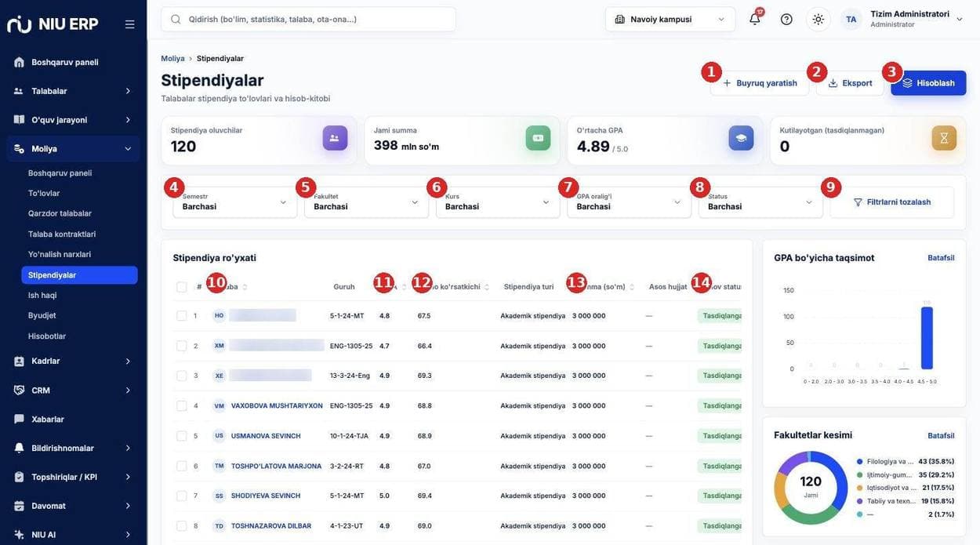980x545 pixels.
Task: Open the Semestr filter dropdown
Action: click(235, 202)
